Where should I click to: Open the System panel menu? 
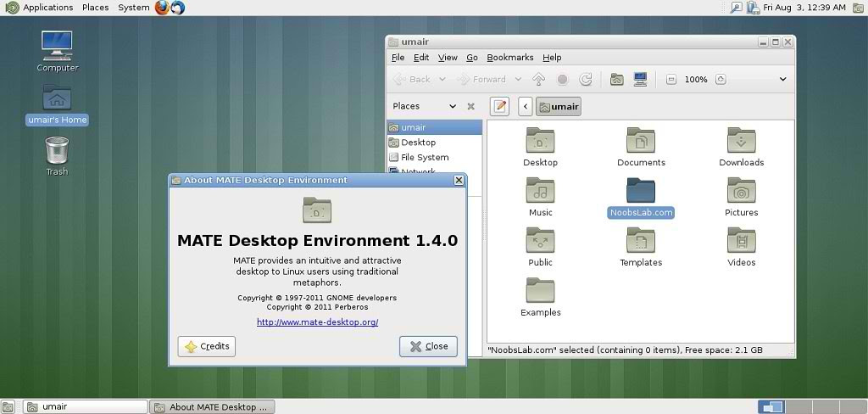(133, 7)
